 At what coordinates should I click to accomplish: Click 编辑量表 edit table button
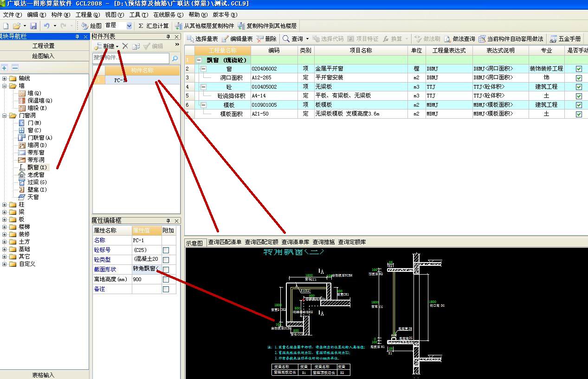pos(237,39)
